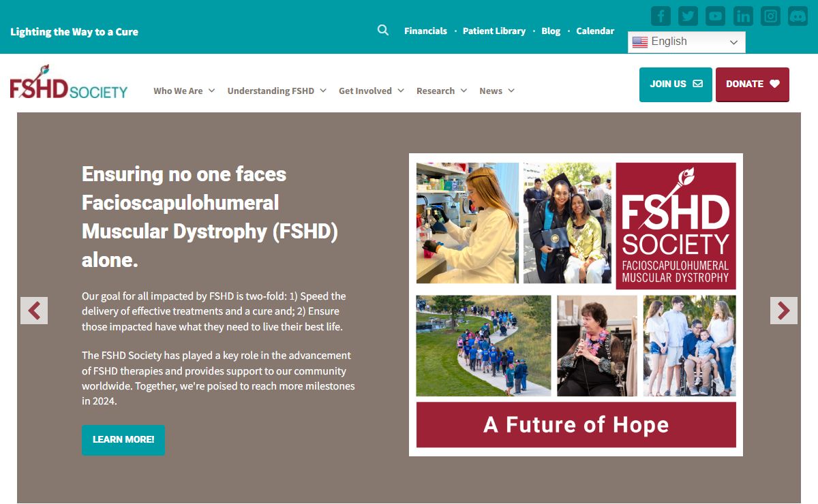The image size is (818, 504).
Task: Open the Financials link
Action: pyautogui.click(x=425, y=31)
